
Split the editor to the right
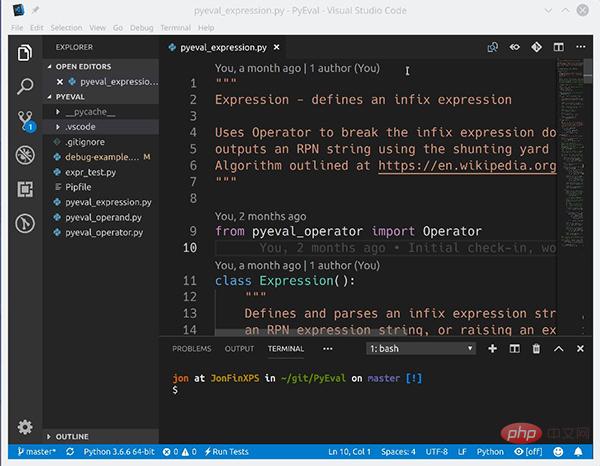[558, 47]
